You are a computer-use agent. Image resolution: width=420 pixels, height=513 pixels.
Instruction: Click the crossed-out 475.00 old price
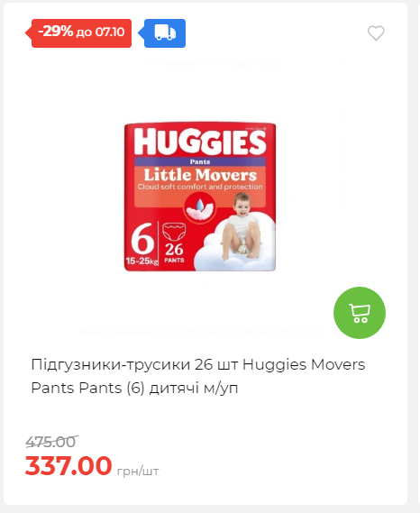[x=51, y=442]
